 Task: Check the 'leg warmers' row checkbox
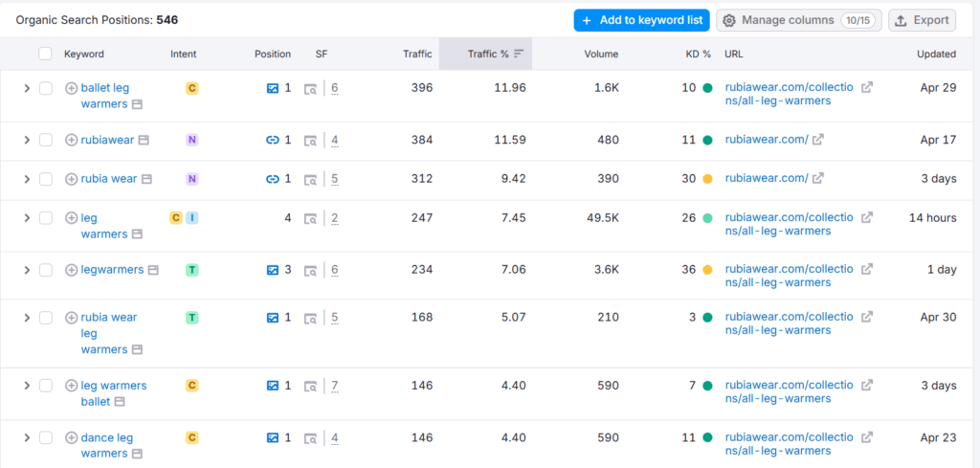point(46,218)
